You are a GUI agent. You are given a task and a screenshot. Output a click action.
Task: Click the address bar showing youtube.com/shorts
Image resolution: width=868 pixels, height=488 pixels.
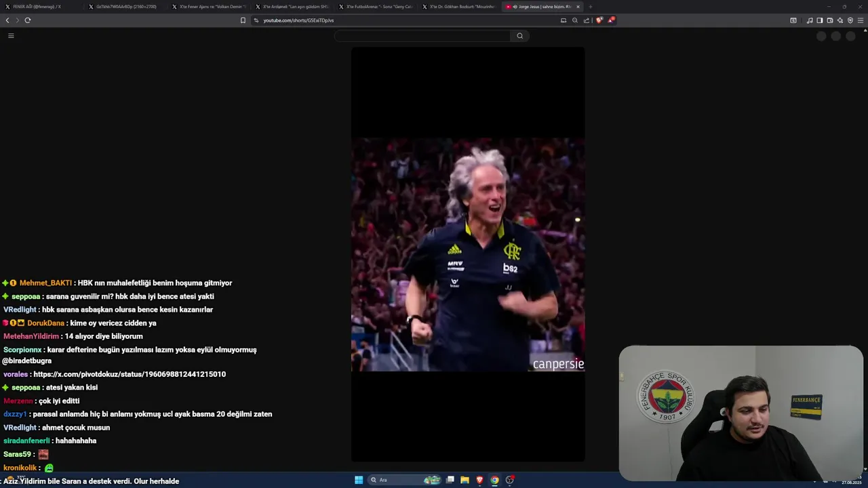coord(403,20)
